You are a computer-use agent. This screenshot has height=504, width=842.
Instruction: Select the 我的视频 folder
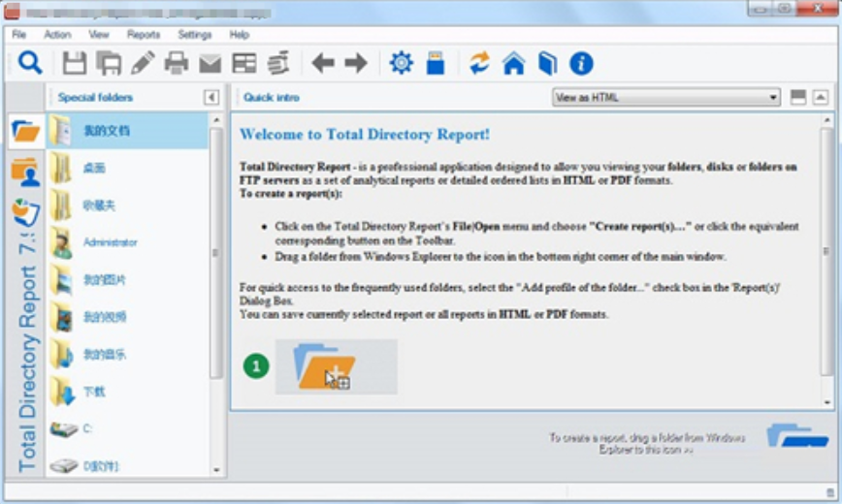(127, 317)
